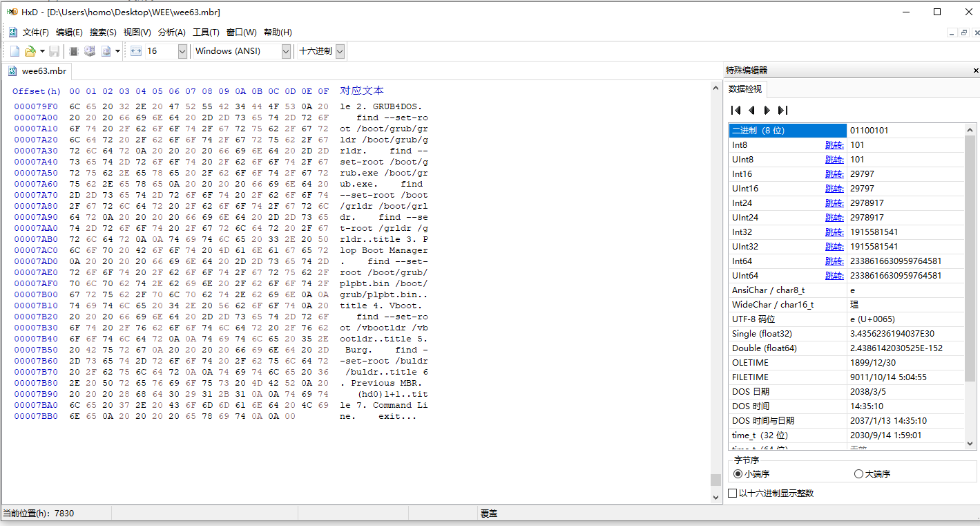Open the 视图(V) menu
The image size is (980, 526).
point(137,32)
